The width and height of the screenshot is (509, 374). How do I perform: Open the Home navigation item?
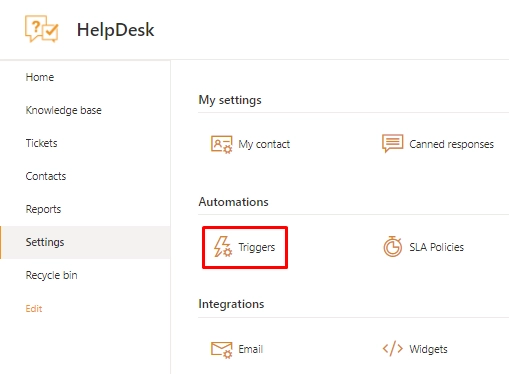point(40,77)
